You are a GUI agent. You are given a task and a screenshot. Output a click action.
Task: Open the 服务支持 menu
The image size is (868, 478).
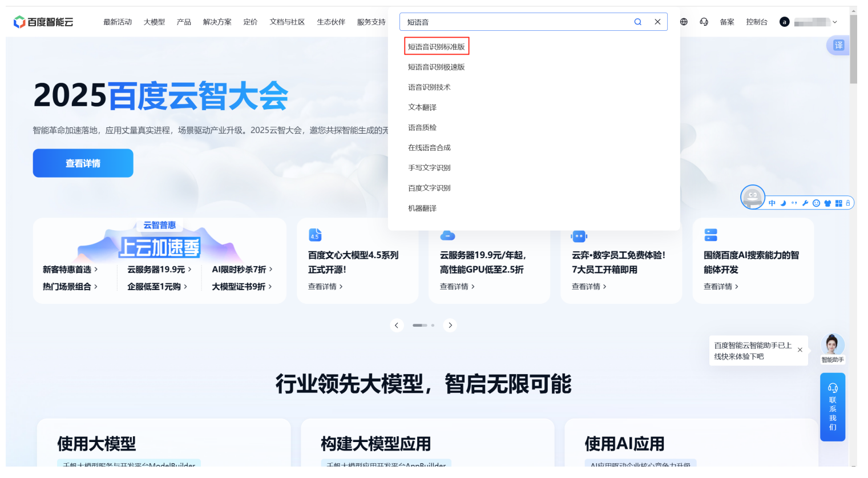(x=372, y=22)
